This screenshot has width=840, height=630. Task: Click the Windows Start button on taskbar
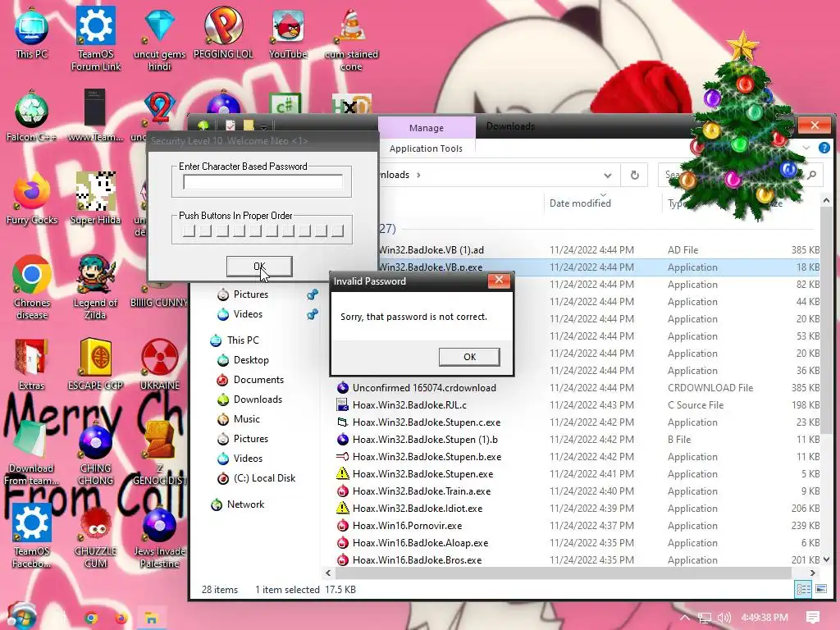point(21,616)
